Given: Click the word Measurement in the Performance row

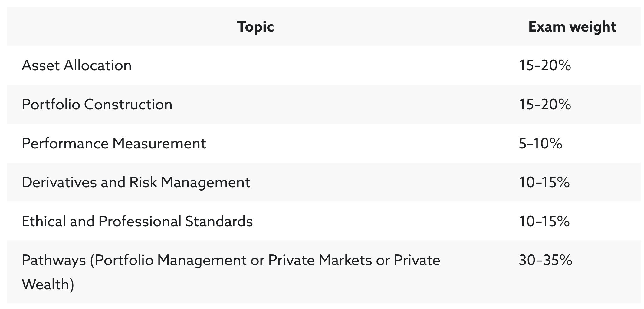Looking at the screenshot, I should click(x=159, y=143).
